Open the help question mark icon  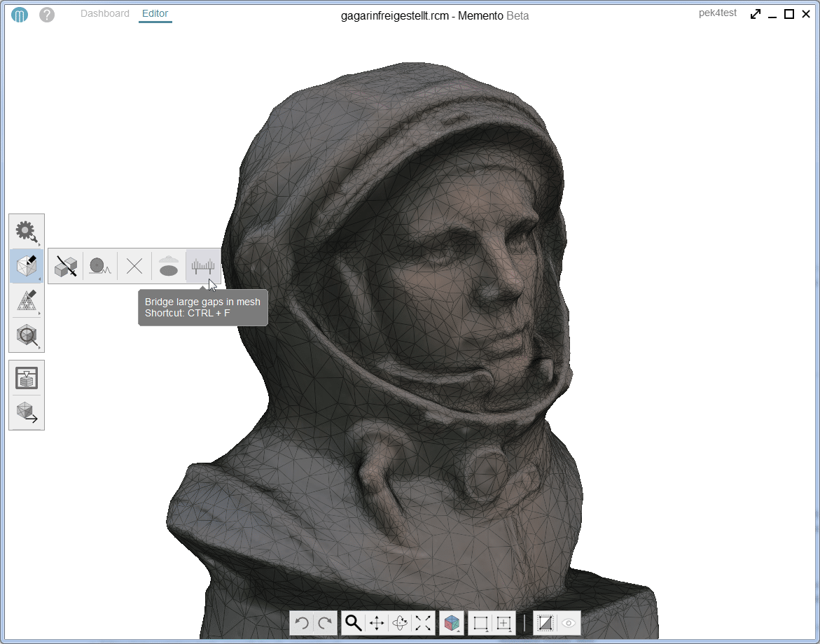tap(47, 15)
